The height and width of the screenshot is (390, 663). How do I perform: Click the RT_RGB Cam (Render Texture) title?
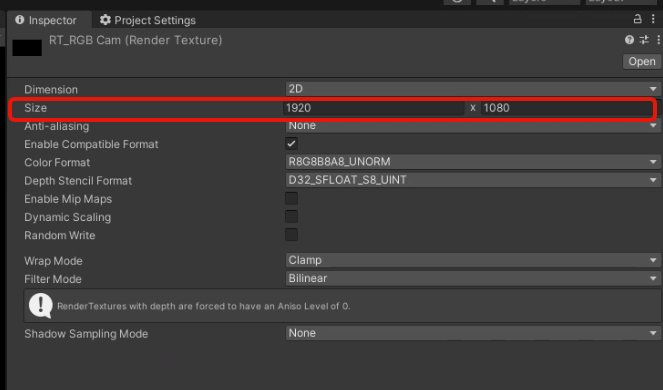coord(135,40)
